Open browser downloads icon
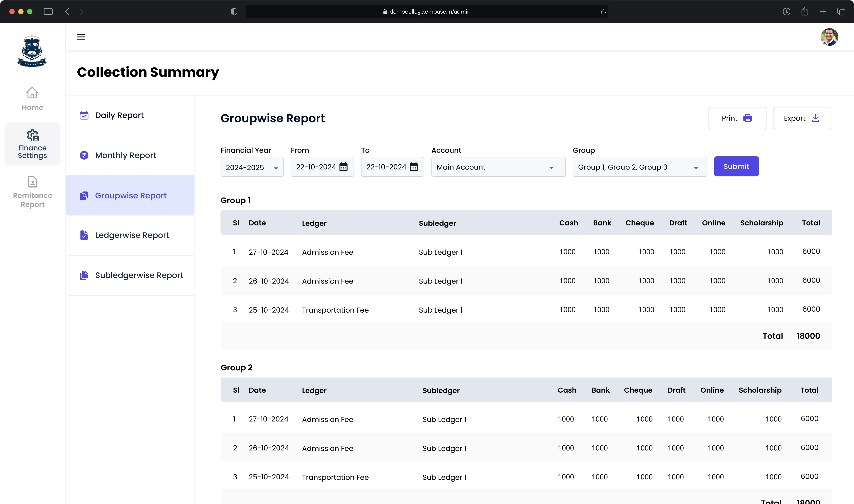 point(786,12)
